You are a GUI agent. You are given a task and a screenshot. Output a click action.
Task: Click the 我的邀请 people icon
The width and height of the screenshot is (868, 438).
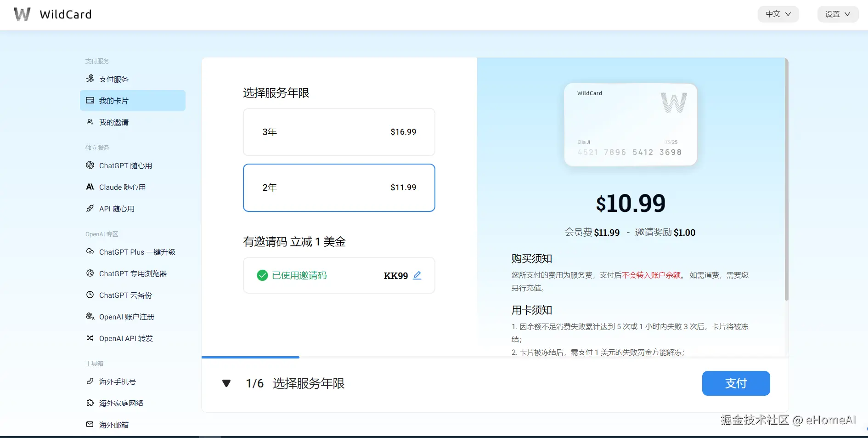[90, 122]
